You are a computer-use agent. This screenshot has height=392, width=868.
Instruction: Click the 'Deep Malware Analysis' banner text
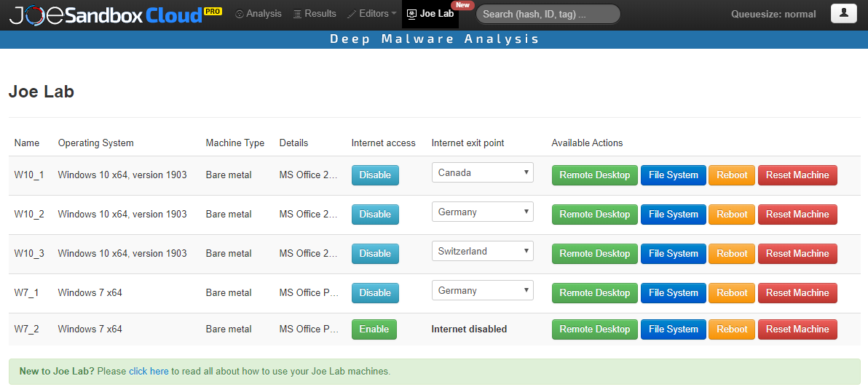pyautogui.click(x=435, y=39)
